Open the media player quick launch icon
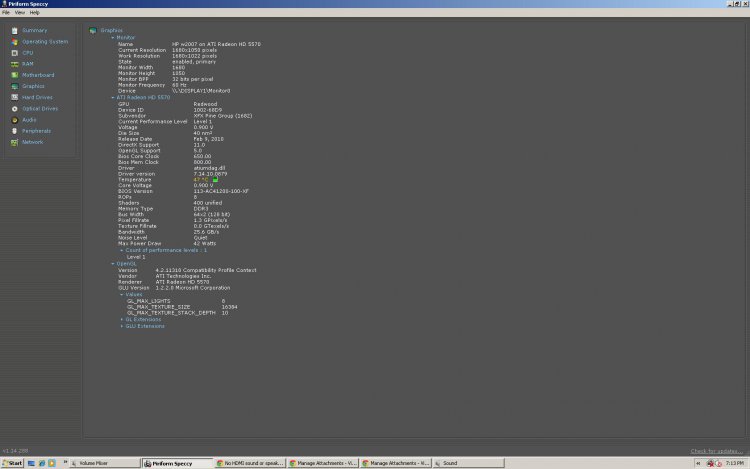750x469 pixels. click(52, 463)
